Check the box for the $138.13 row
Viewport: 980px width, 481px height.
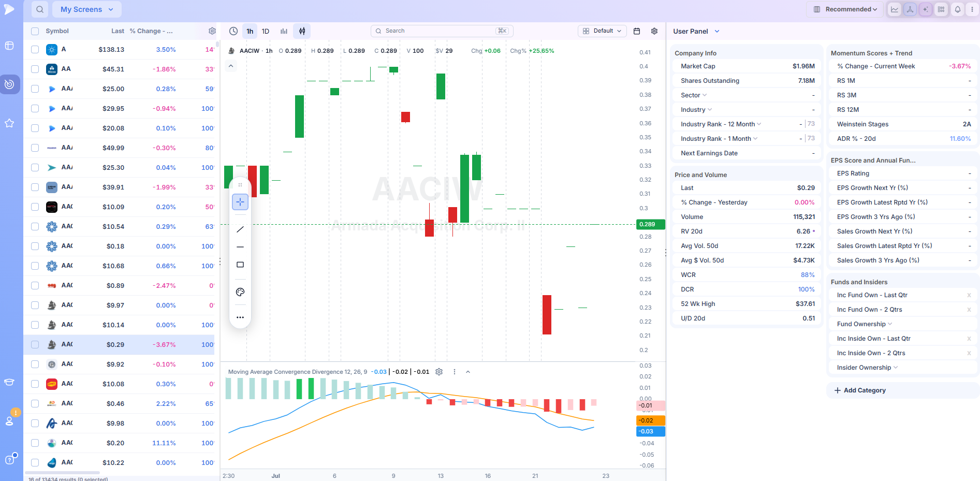[35, 50]
